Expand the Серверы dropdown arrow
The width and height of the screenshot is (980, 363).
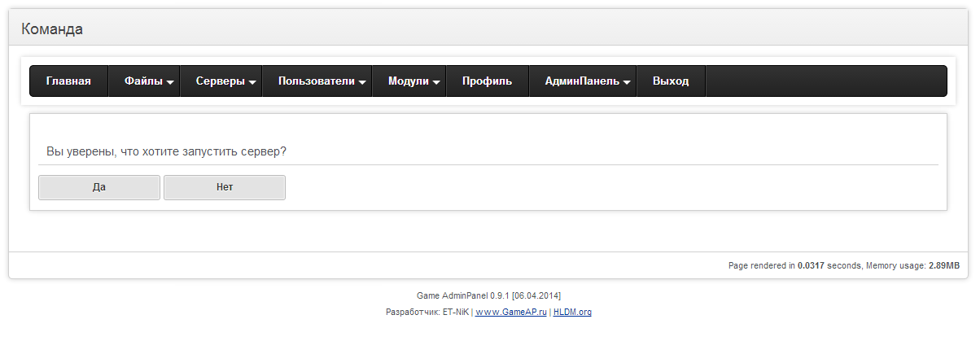click(253, 82)
